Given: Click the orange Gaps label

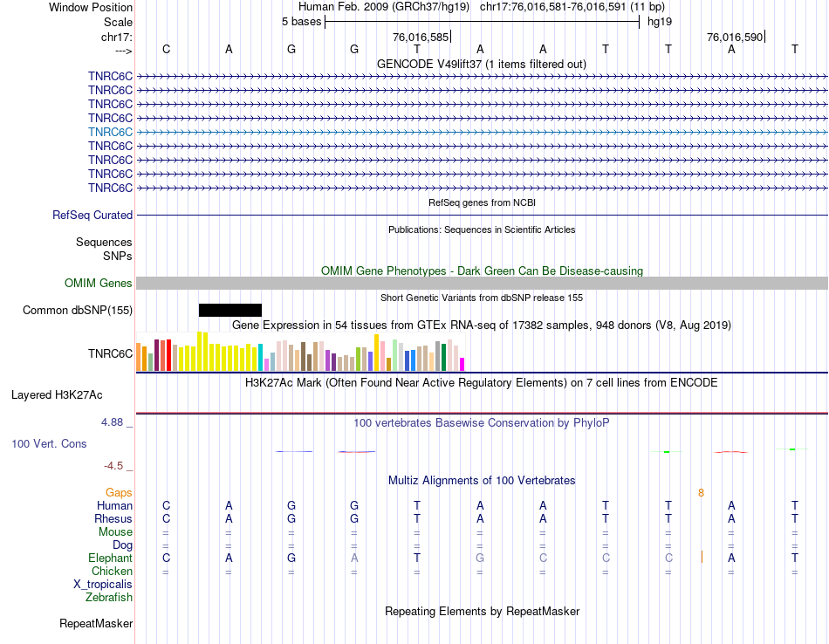Looking at the screenshot, I should (x=119, y=493).
